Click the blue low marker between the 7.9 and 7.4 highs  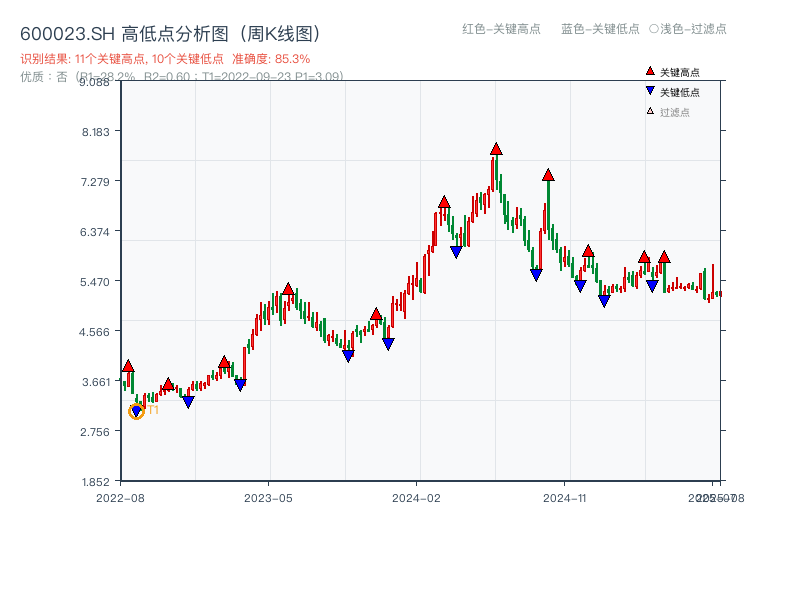tap(536, 276)
